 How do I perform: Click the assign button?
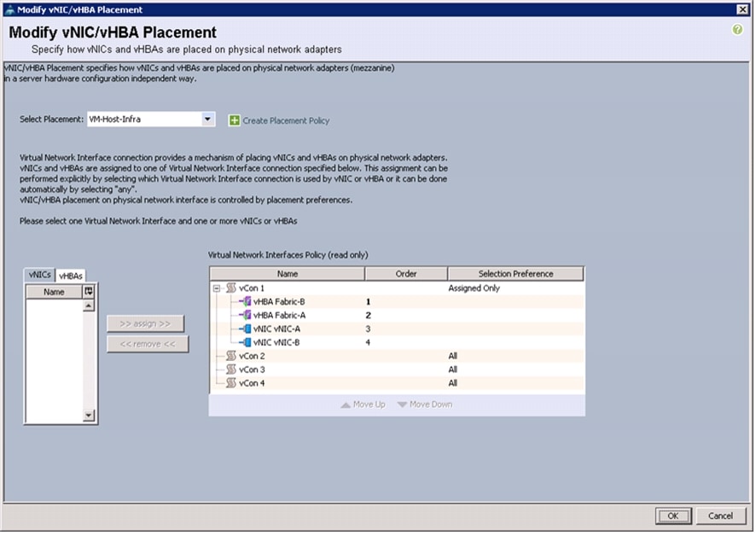coord(145,323)
